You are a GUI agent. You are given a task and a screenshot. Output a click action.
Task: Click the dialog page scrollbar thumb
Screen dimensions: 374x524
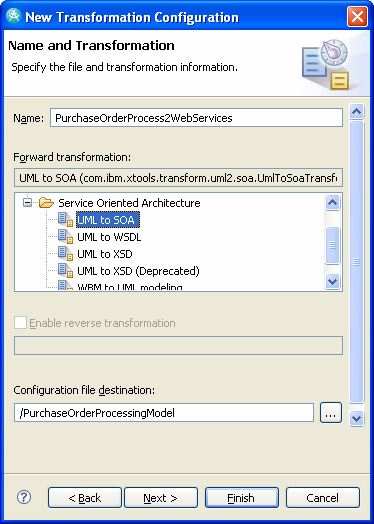point(356,262)
